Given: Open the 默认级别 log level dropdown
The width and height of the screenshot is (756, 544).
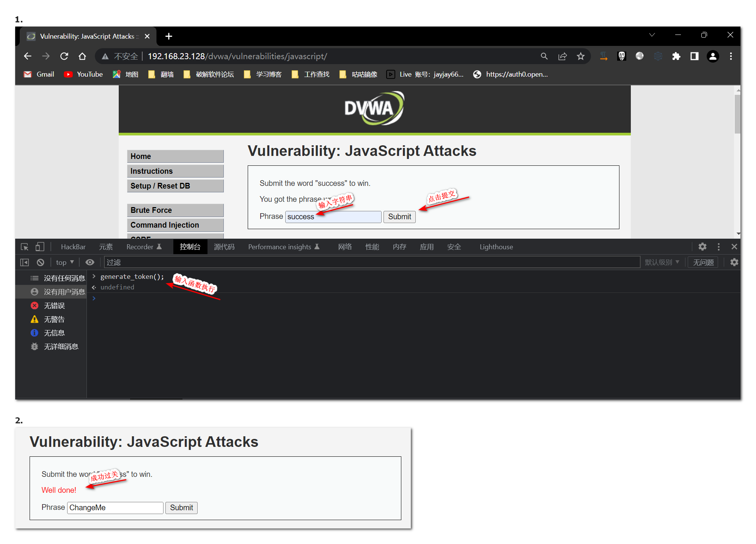Looking at the screenshot, I should pyautogui.click(x=662, y=263).
